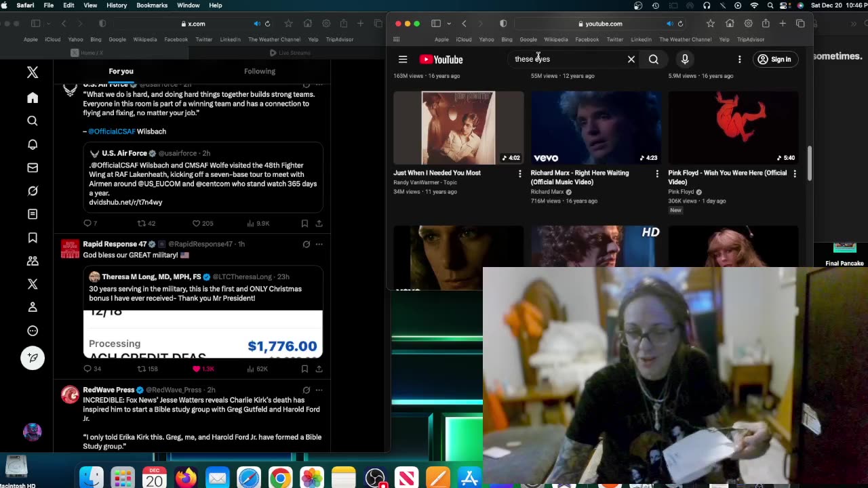Reload the youtube.com page in Safari
Viewport: 868px width, 488px height.
pyautogui.click(x=680, y=24)
